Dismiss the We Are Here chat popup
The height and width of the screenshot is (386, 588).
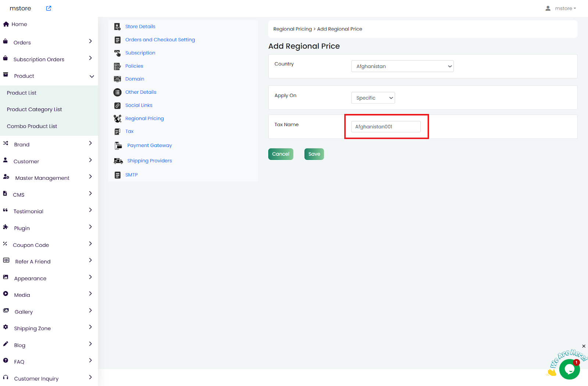tap(584, 346)
